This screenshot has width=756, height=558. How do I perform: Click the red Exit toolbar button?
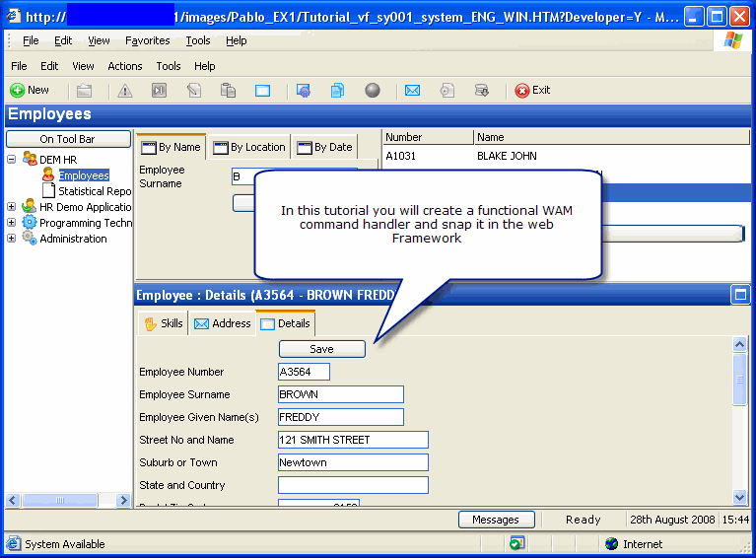pyautogui.click(x=532, y=90)
